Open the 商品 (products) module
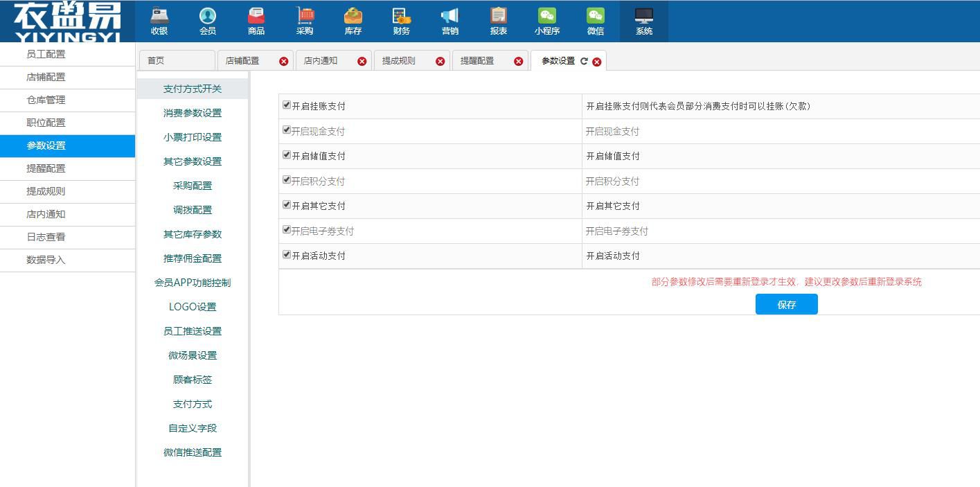 coord(256,21)
